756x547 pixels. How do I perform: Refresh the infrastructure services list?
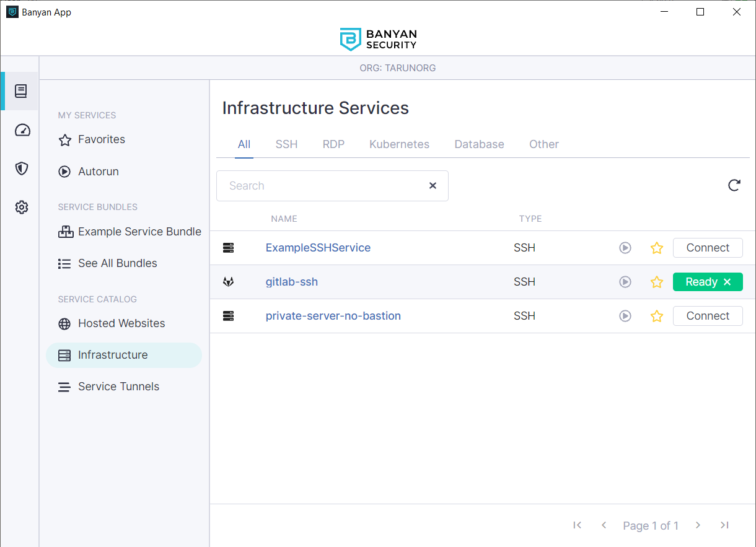point(734,185)
